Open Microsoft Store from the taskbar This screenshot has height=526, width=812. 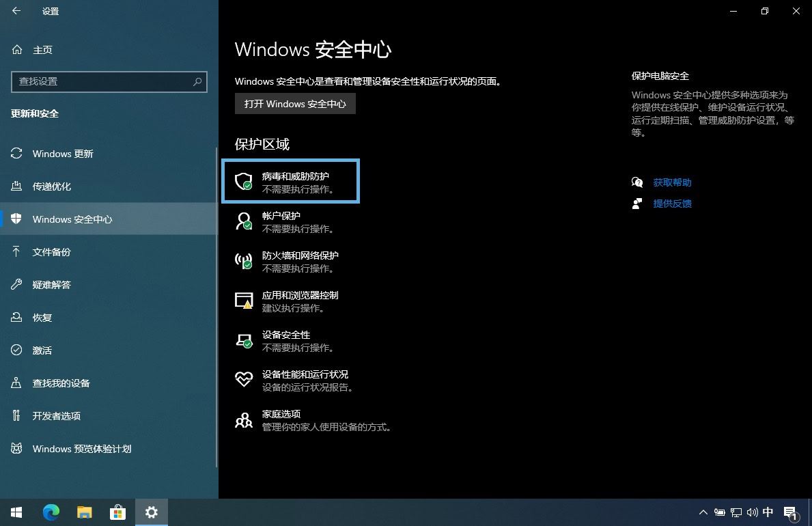117,512
